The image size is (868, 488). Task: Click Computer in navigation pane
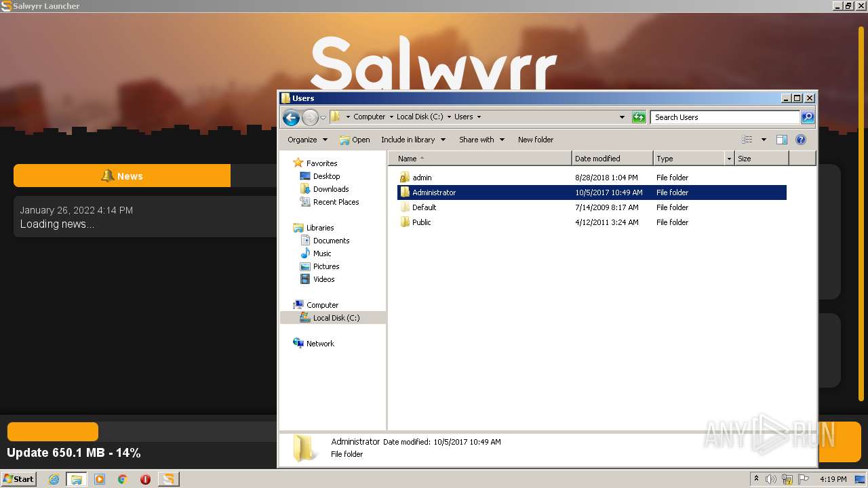click(x=322, y=305)
